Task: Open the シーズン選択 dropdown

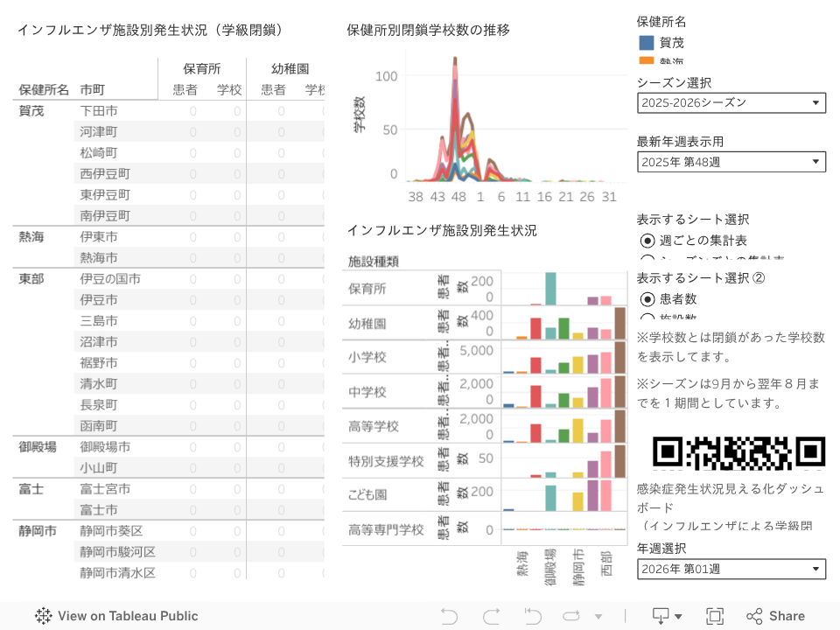Action: click(731, 103)
